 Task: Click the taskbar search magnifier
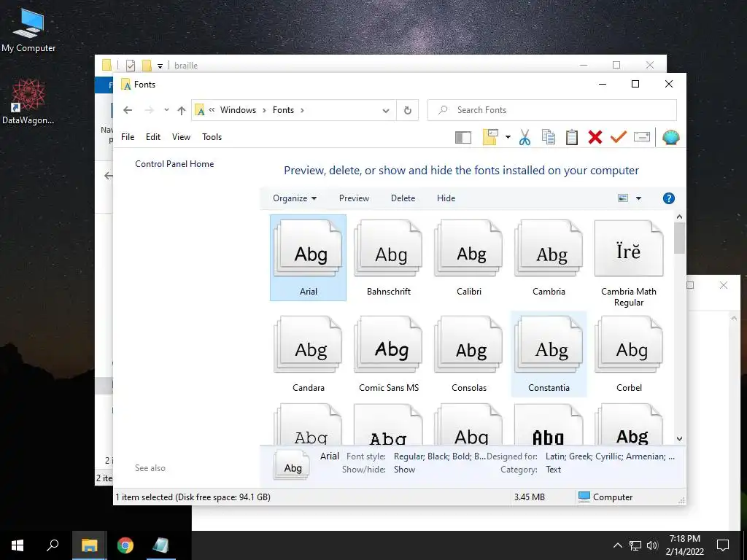pos(53,545)
